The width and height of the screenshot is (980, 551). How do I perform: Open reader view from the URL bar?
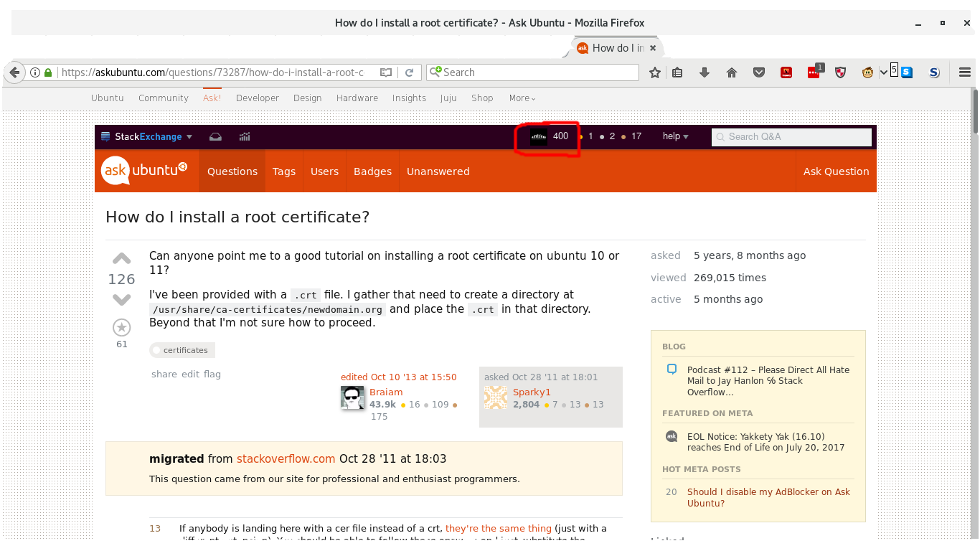tap(386, 72)
